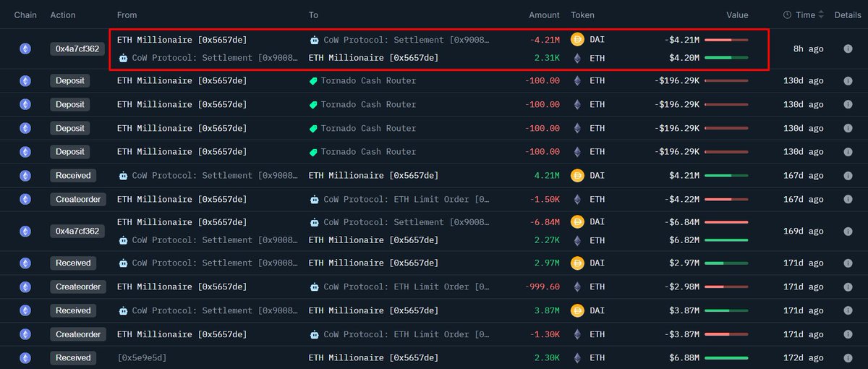Click info icon on the 2.97M DAI Received row
The image size is (868, 369).
848,263
